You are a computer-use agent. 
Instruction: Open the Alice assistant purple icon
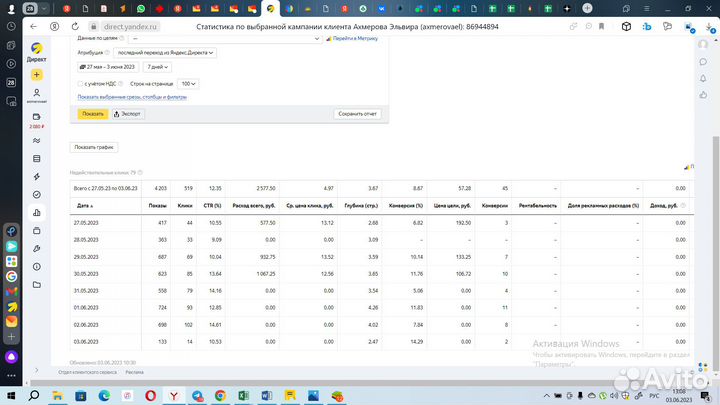[12, 355]
